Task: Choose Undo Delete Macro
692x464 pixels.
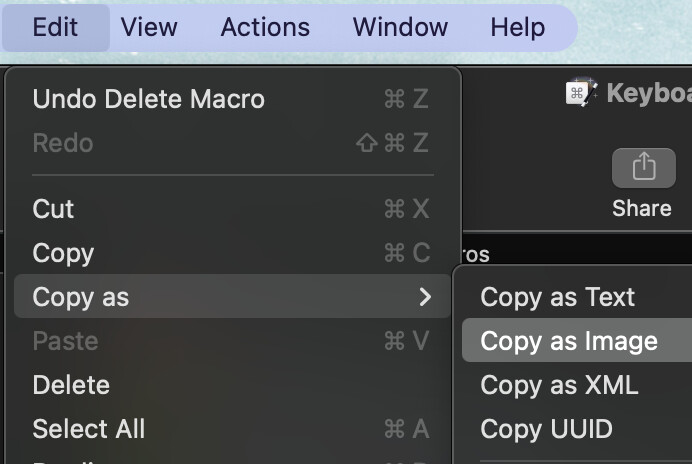Action: [x=232, y=98]
